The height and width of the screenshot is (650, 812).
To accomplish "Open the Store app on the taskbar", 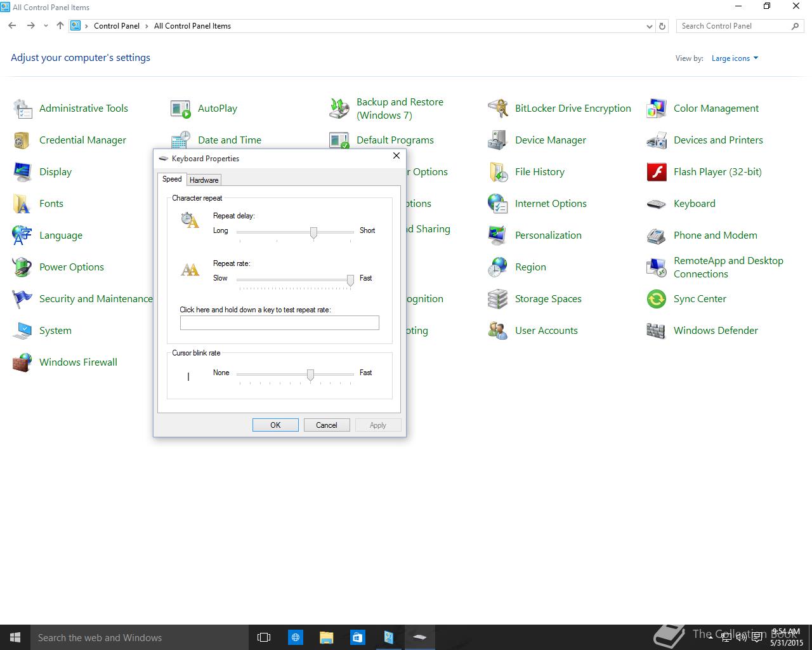I will 357,637.
